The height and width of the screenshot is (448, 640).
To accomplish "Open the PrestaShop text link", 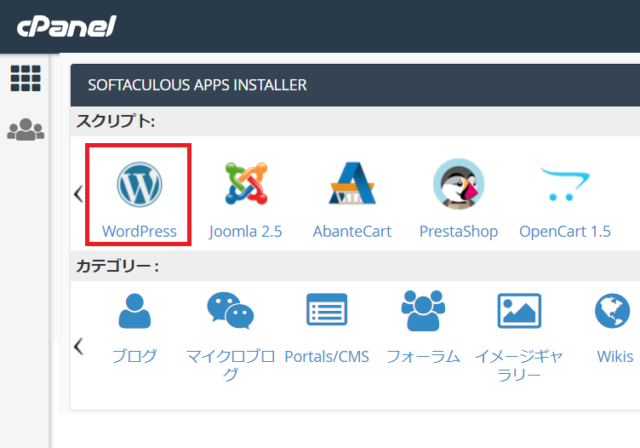I will (459, 231).
